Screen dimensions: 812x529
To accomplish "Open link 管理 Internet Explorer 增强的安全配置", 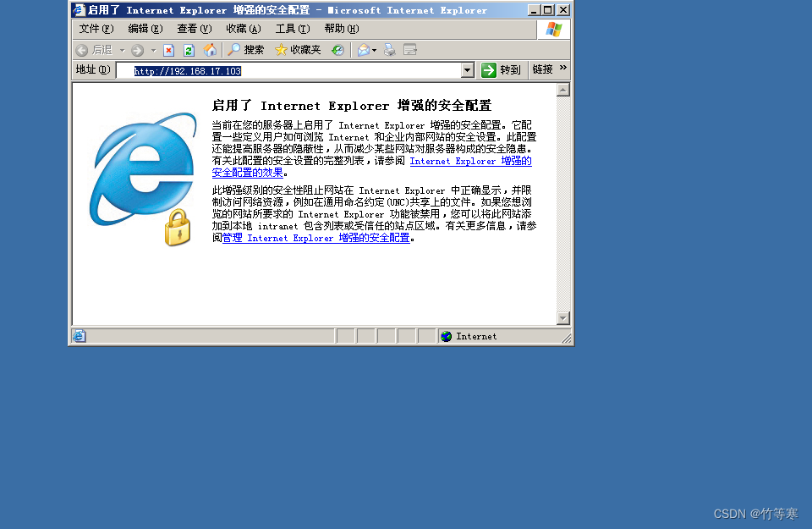I will click(315, 238).
